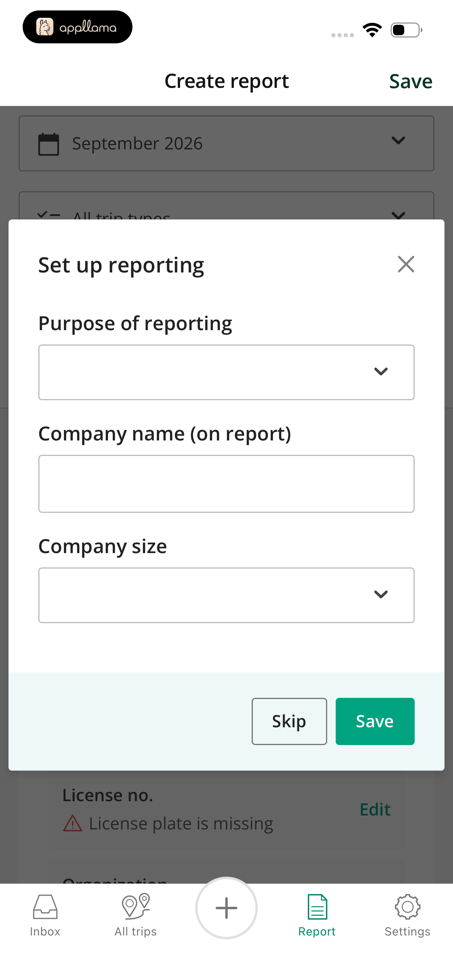The height and width of the screenshot is (980, 453).
Task: Open the Purpose of reporting dropdown
Action: (226, 372)
